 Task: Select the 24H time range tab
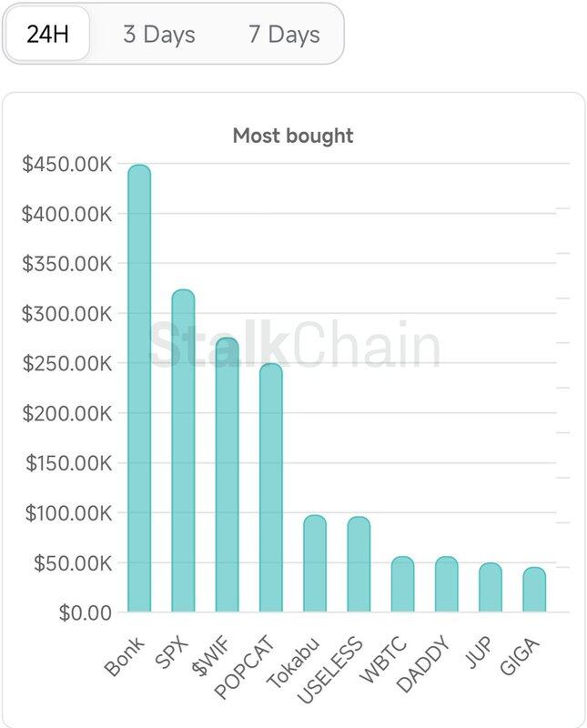click(46, 35)
